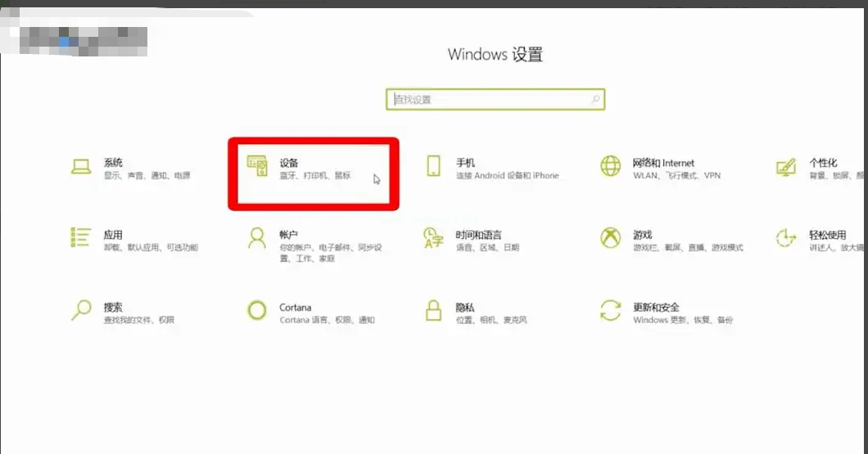Click the 设备 devices keyboard icon
The image size is (868, 454).
[x=257, y=166]
